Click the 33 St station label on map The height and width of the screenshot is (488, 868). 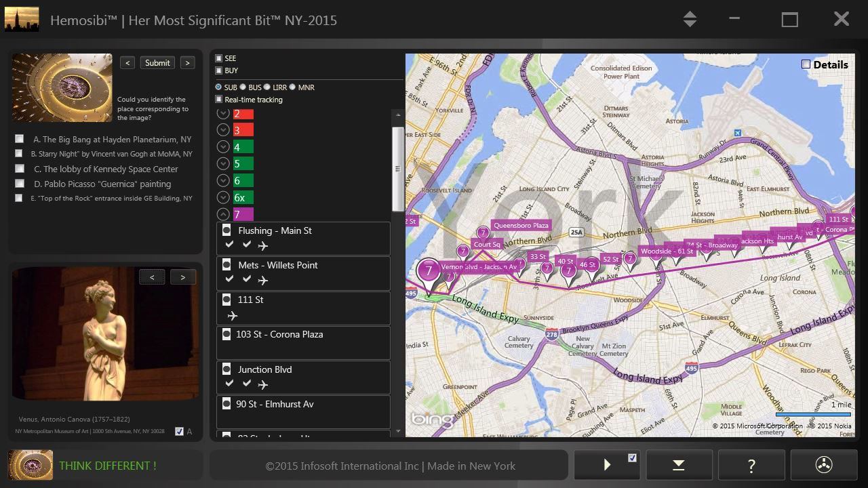538,256
